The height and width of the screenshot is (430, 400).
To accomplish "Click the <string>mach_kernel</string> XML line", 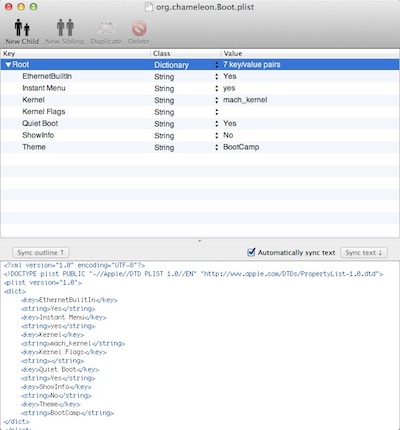I will coord(73,343).
